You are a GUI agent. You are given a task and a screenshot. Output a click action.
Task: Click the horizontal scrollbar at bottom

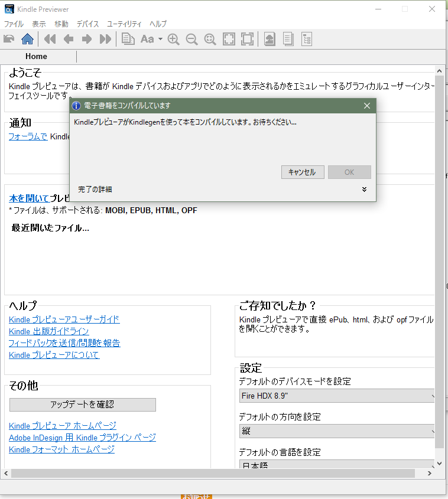219,474
